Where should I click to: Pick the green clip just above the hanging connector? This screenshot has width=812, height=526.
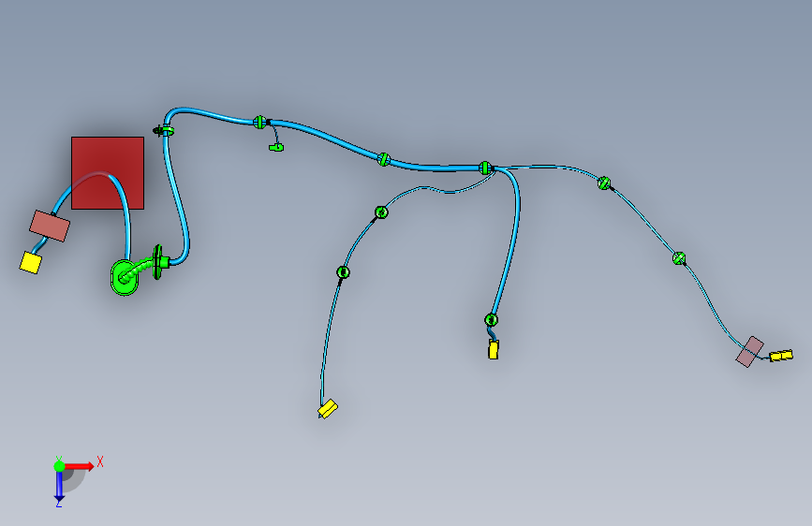[x=260, y=123]
